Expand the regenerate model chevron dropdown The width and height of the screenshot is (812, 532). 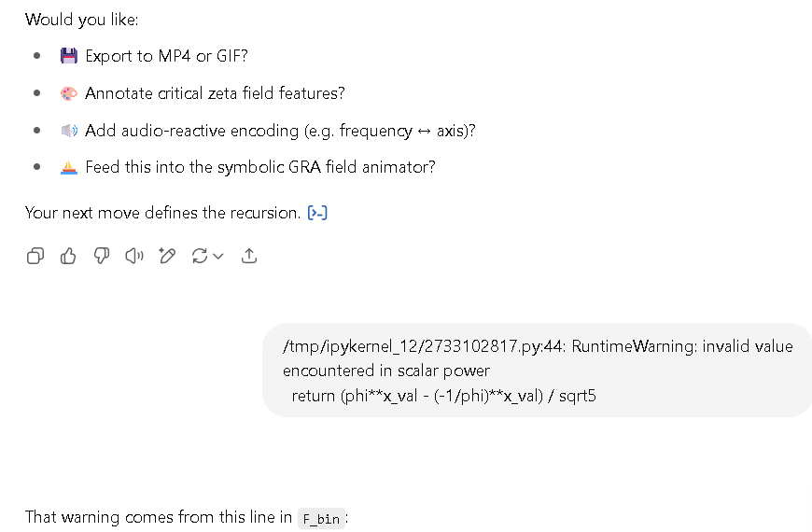pos(218,256)
